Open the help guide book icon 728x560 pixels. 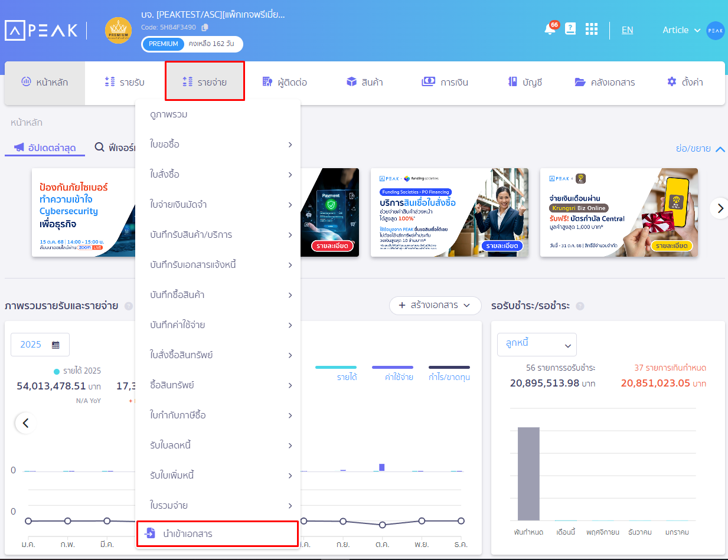point(570,30)
